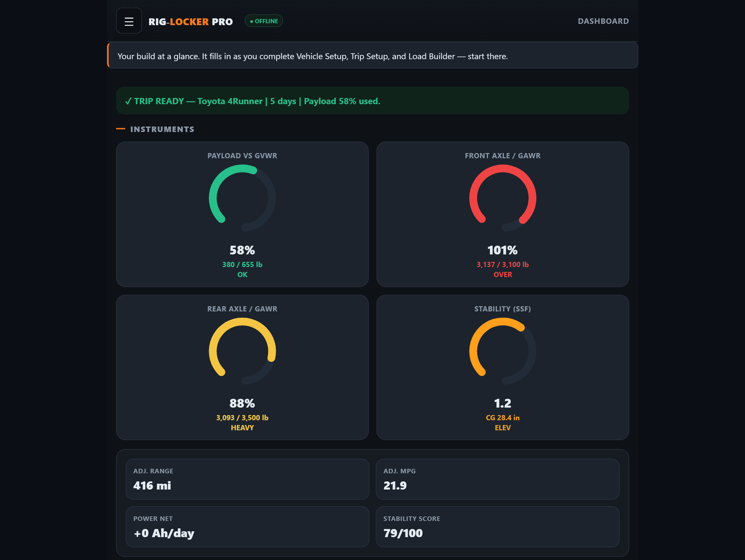
Task: Click the yellow rear axle gauge ring
Action: tap(242, 351)
